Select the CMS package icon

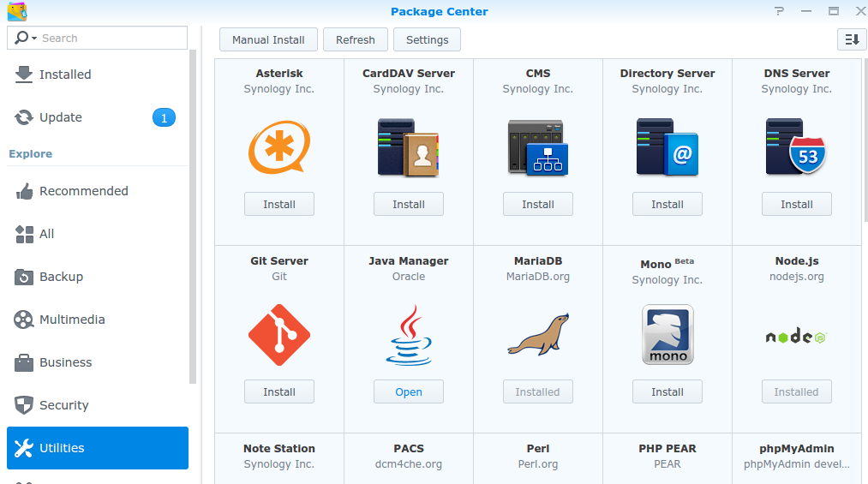click(538, 147)
